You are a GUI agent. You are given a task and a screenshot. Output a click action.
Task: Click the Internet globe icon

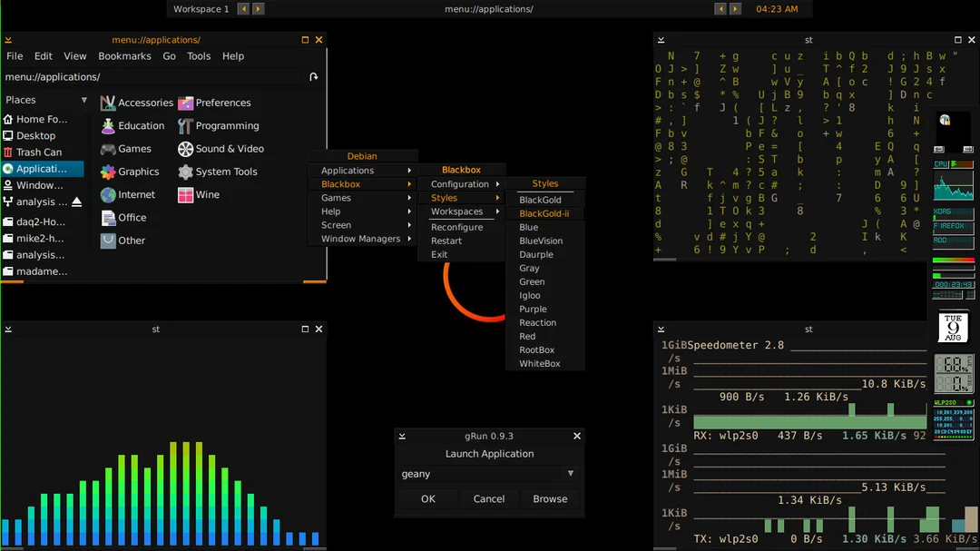pos(108,195)
